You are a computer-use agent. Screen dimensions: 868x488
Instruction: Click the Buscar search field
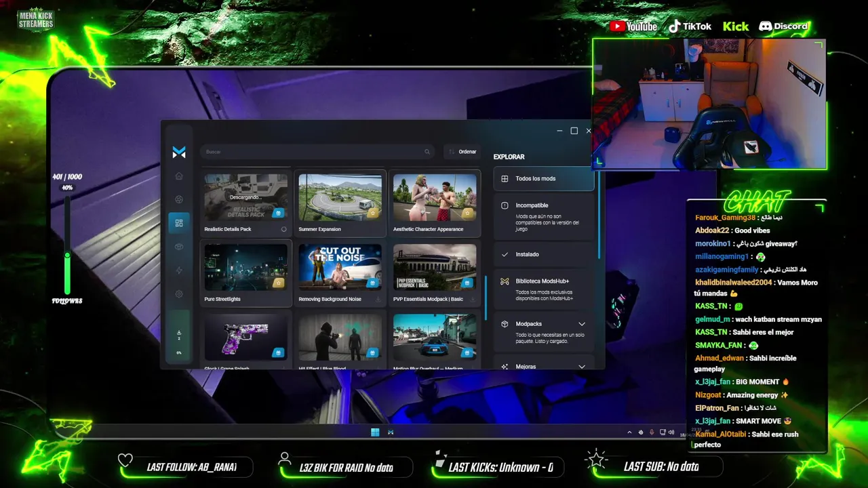(x=316, y=152)
